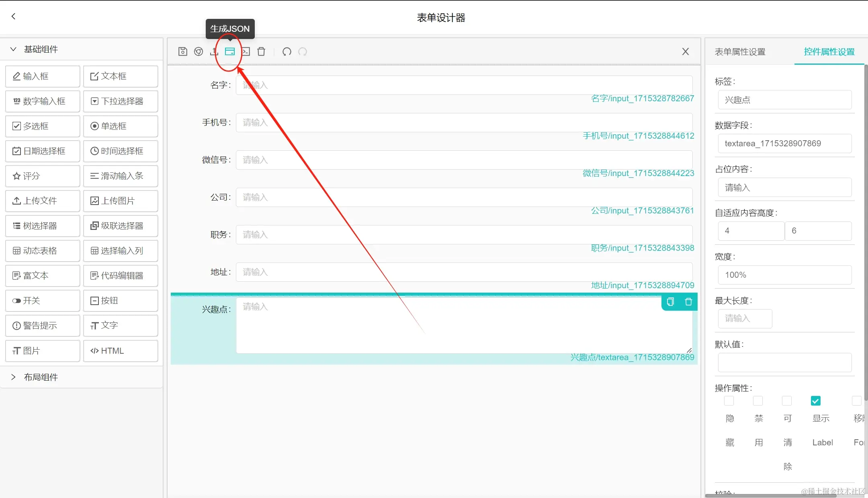Click the 生成JSON toolbar icon
The height and width of the screenshot is (498, 868).
click(x=229, y=51)
